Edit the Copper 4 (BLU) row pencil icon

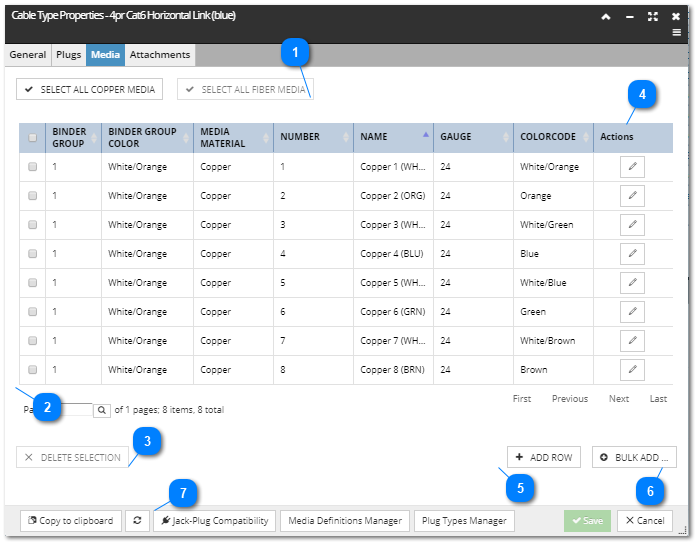(x=632, y=254)
